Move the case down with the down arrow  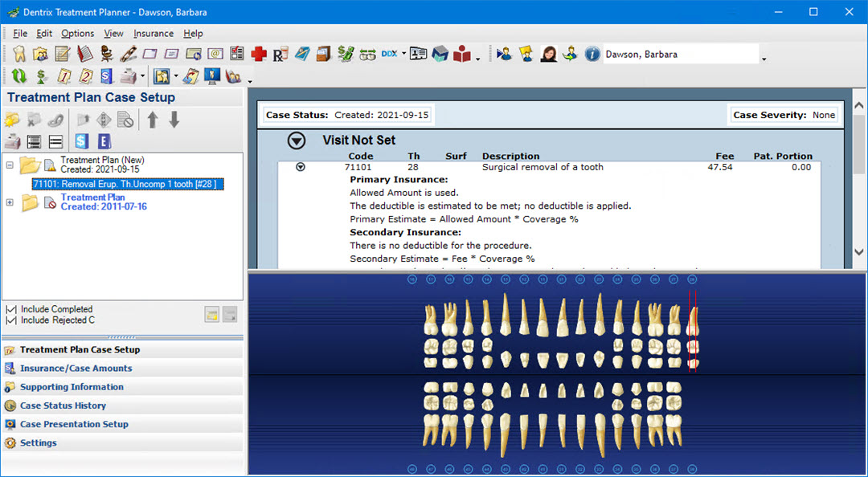[x=174, y=120]
